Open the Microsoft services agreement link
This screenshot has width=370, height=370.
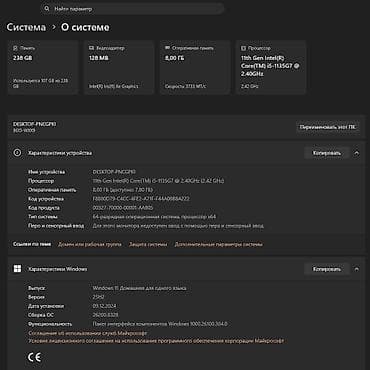point(88,333)
